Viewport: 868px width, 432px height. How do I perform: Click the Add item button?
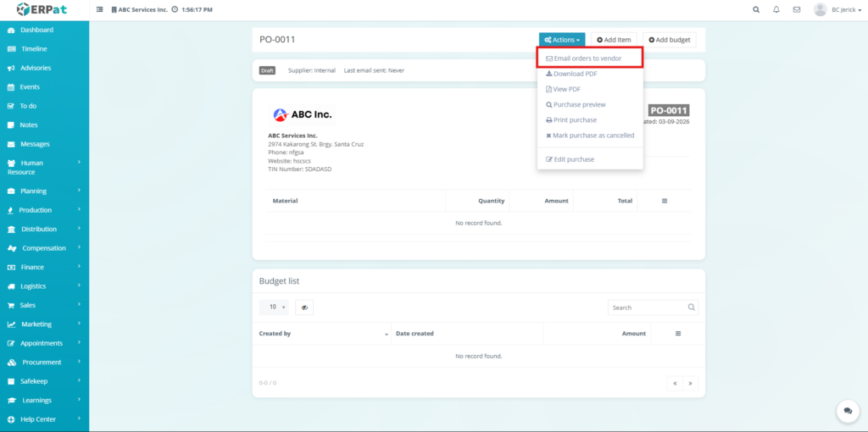(x=614, y=40)
